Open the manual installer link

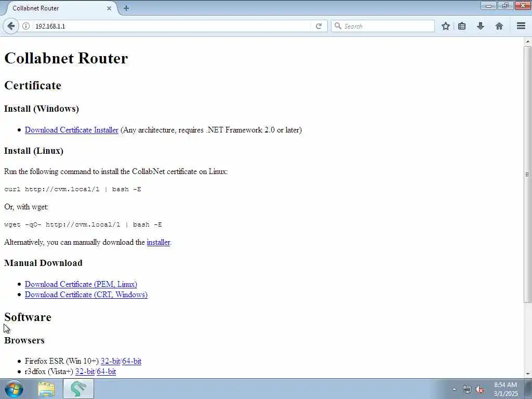[158, 242]
